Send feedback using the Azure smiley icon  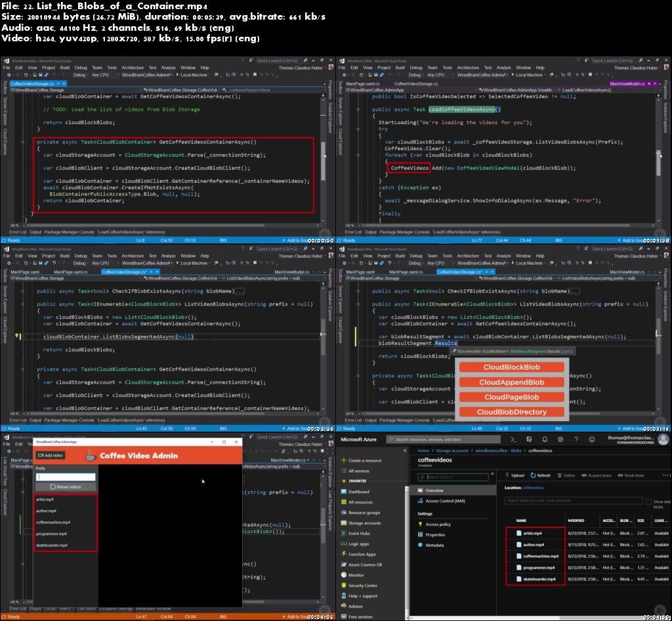coord(592,439)
